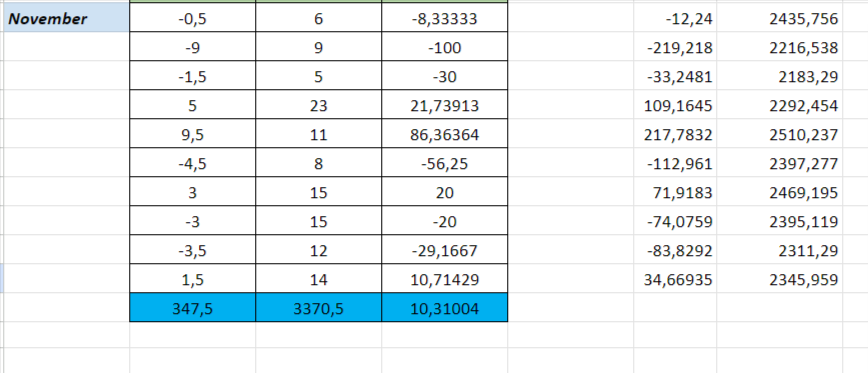Click the cell showing 9,5

pyautogui.click(x=193, y=134)
